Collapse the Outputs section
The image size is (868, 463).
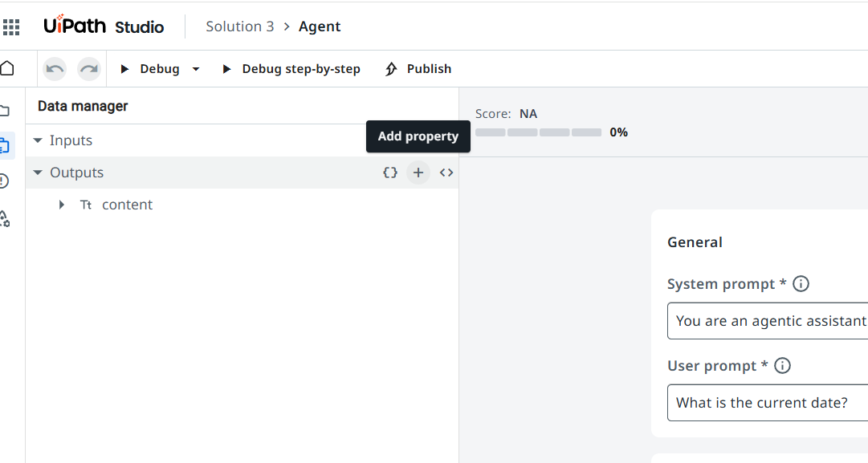pos(38,173)
